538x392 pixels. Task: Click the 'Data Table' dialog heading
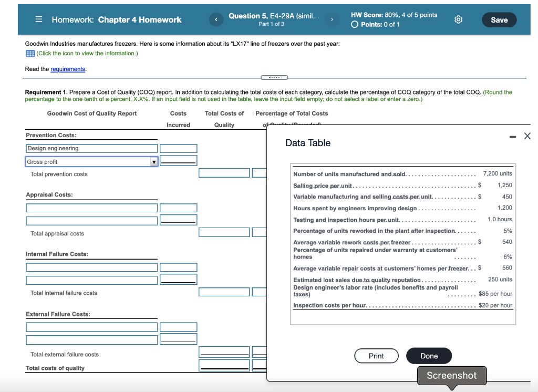tap(308, 143)
